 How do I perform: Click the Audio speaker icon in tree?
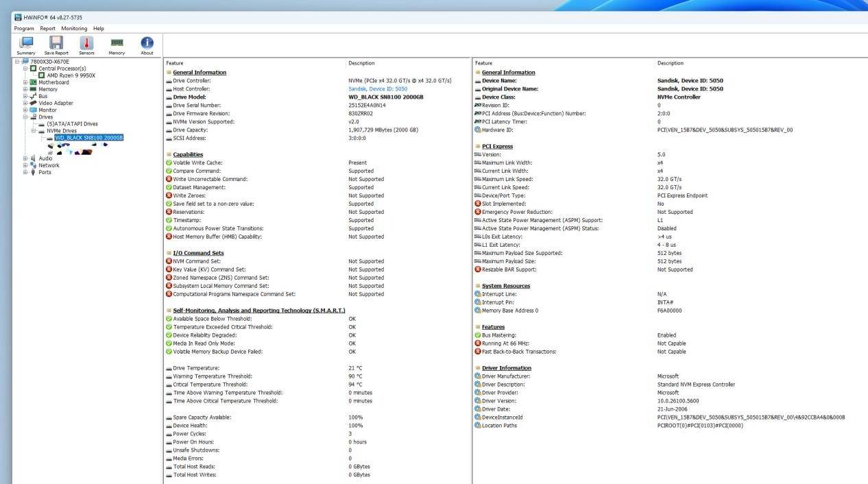[x=33, y=158]
